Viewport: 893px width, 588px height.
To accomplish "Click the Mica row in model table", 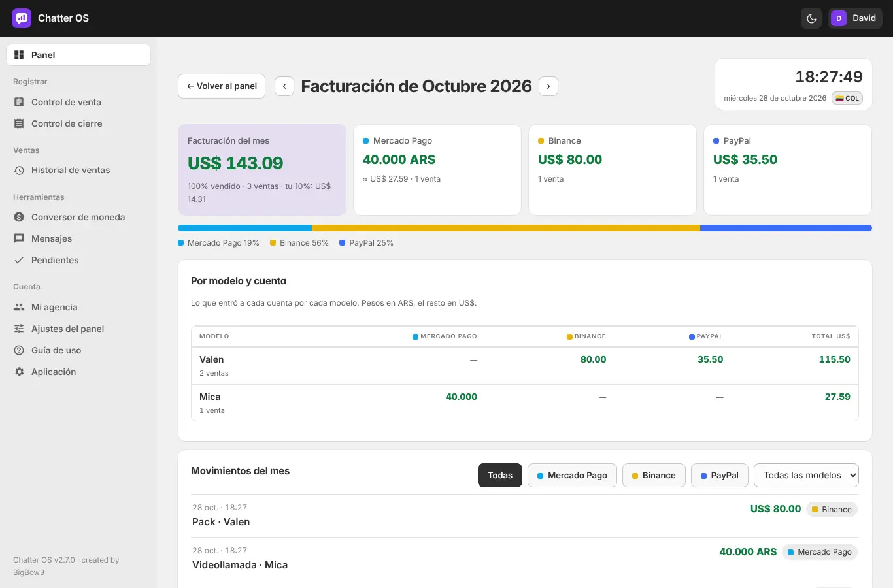I will tap(525, 402).
